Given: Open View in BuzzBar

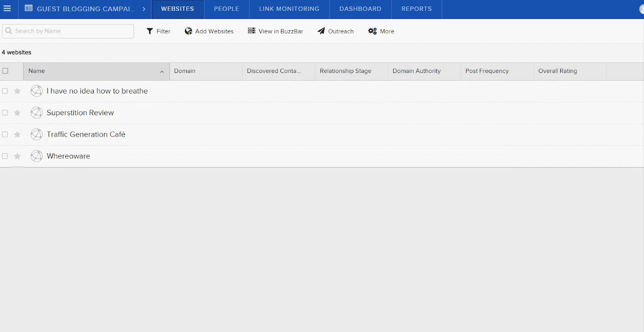Looking at the screenshot, I should coord(275,31).
